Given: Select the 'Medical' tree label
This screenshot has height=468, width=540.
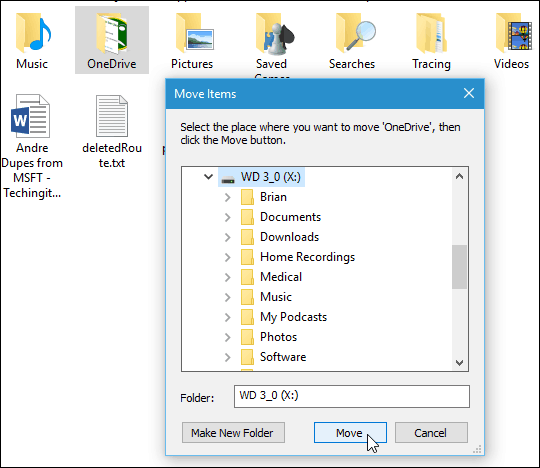Looking at the screenshot, I should [281, 277].
